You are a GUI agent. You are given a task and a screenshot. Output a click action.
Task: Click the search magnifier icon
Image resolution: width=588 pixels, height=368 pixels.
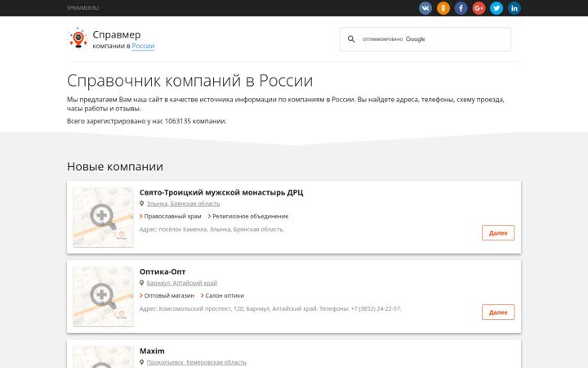(351, 39)
